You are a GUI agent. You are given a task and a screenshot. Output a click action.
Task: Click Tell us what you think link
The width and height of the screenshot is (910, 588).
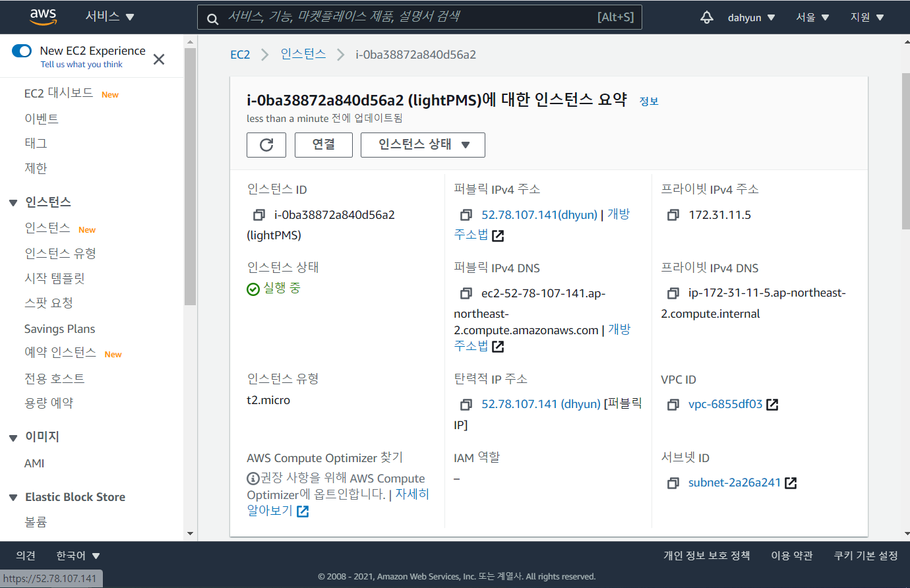coord(82,65)
